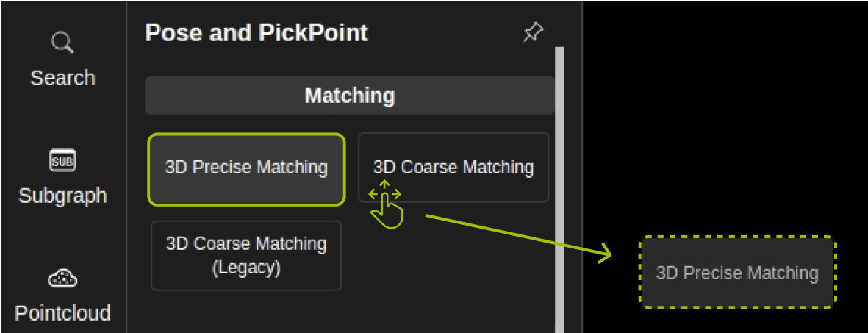The height and width of the screenshot is (333, 868).
Task: Pin the Pose and PickPoint panel
Action: [532, 32]
